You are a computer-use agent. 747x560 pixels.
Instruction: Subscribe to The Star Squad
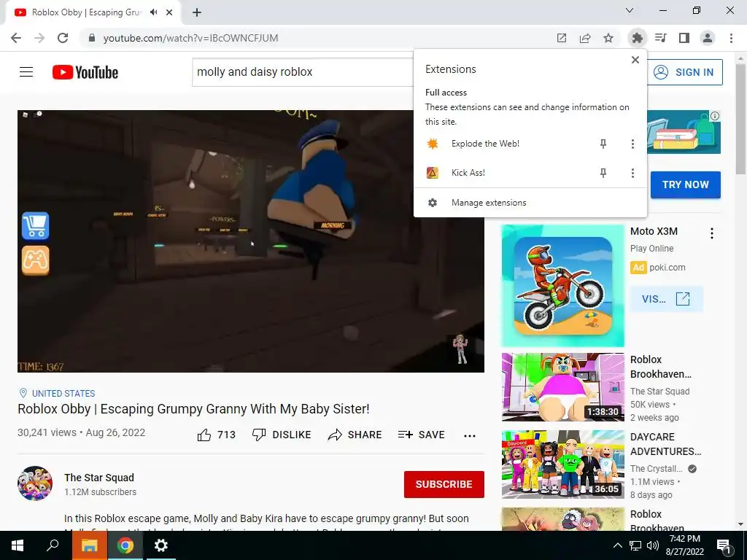(444, 484)
